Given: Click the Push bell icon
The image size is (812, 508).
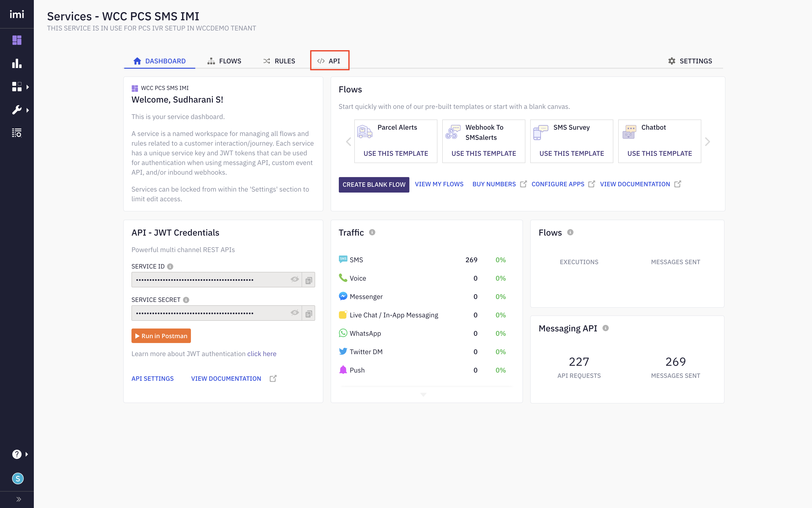Looking at the screenshot, I should click(343, 370).
